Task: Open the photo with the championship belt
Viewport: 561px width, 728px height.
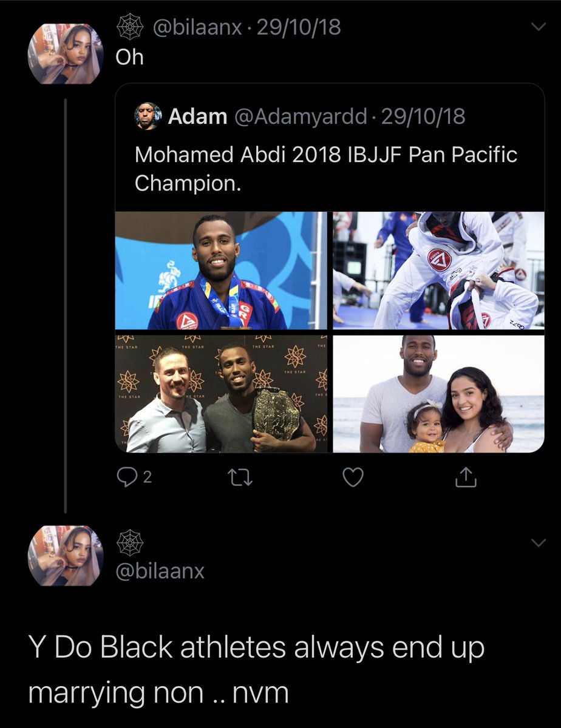Action: tap(222, 393)
